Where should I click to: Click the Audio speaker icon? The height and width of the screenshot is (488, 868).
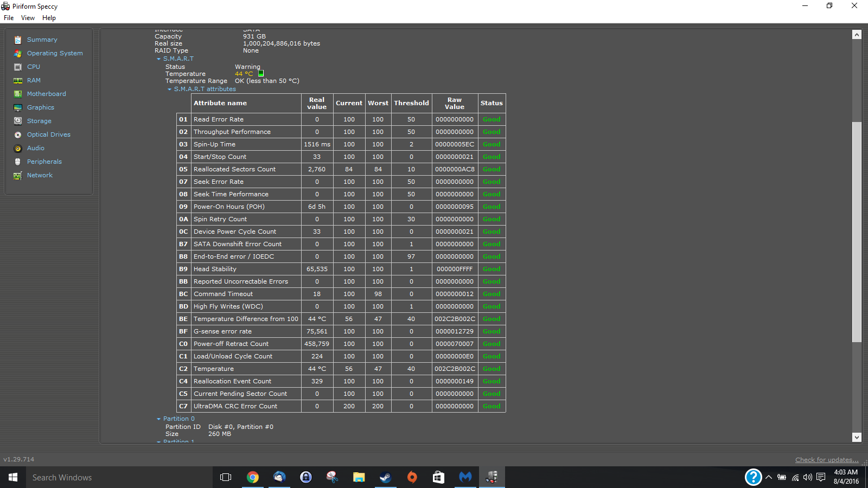pos(18,148)
